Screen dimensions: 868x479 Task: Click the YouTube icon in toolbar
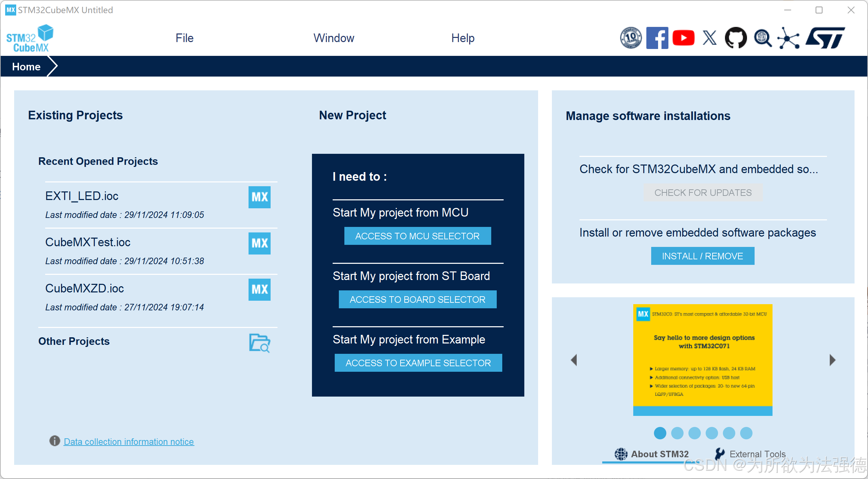pos(683,38)
